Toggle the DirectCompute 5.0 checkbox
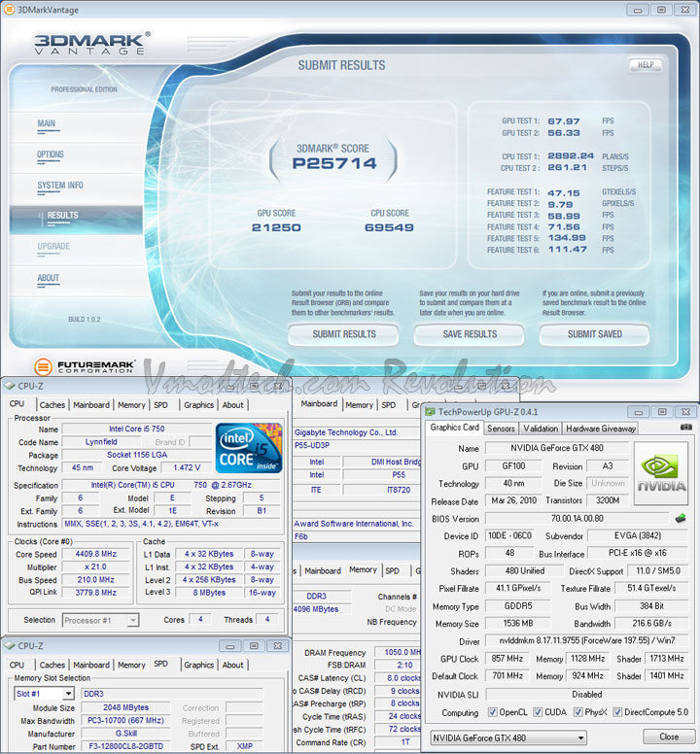The height and width of the screenshot is (754, 700). point(617,712)
